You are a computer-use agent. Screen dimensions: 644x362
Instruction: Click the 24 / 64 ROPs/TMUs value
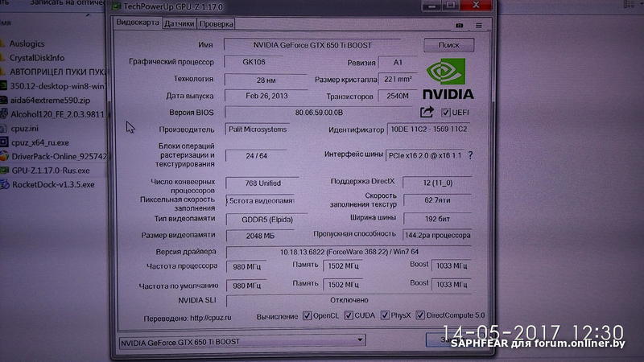pyautogui.click(x=256, y=156)
